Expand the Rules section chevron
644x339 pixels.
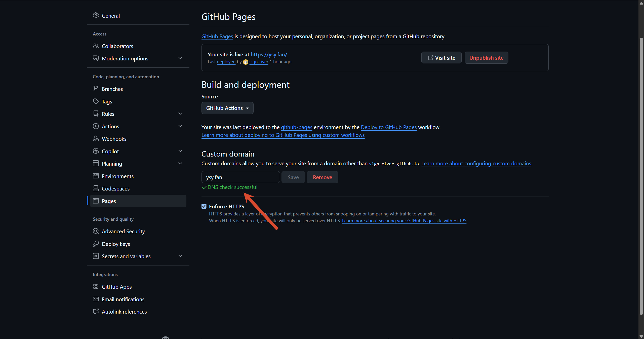click(x=180, y=114)
